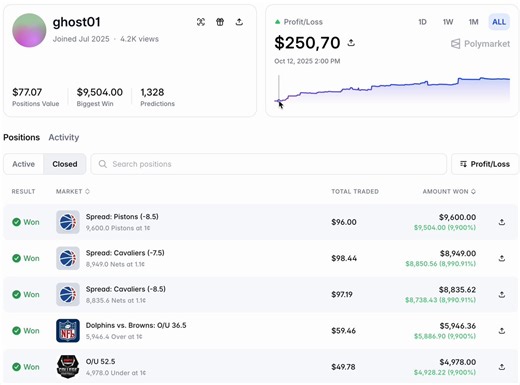Click the basketball icon for Cavaliers (-8.5)
The height and width of the screenshot is (385, 520).
coord(68,294)
